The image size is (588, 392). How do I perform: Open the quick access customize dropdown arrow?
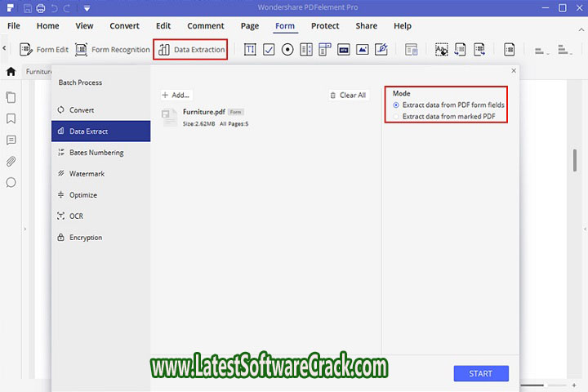[x=87, y=8]
